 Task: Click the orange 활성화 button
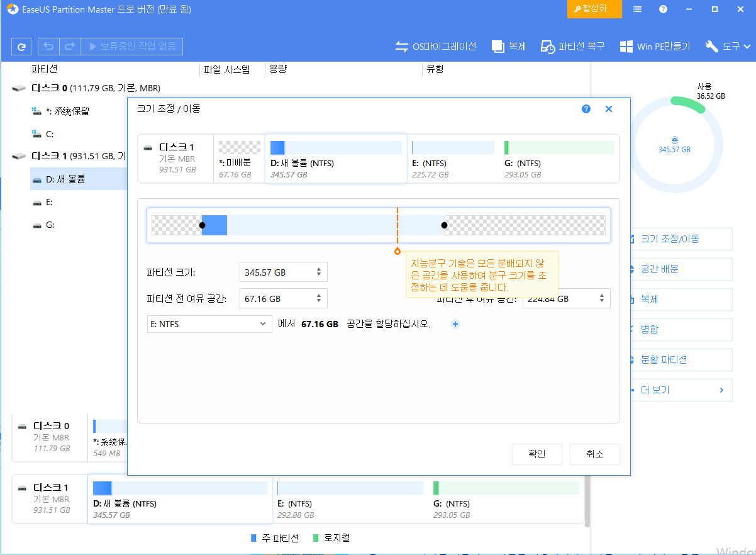click(594, 9)
